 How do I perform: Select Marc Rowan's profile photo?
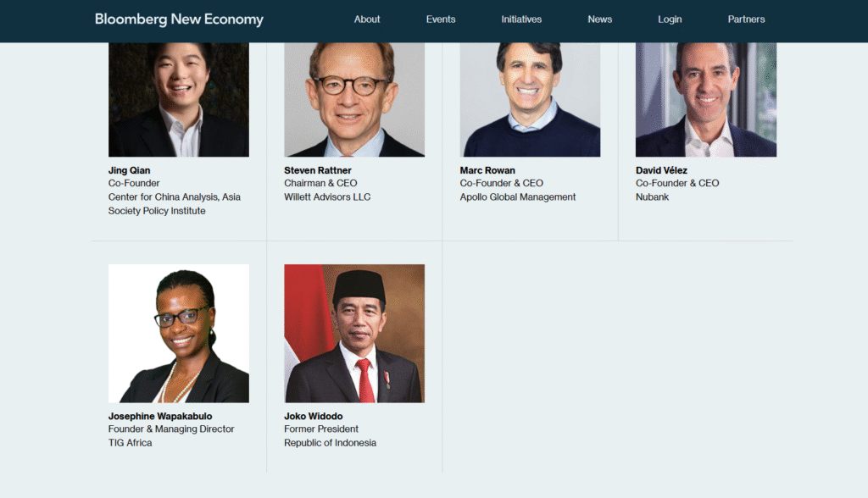click(530, 99)
